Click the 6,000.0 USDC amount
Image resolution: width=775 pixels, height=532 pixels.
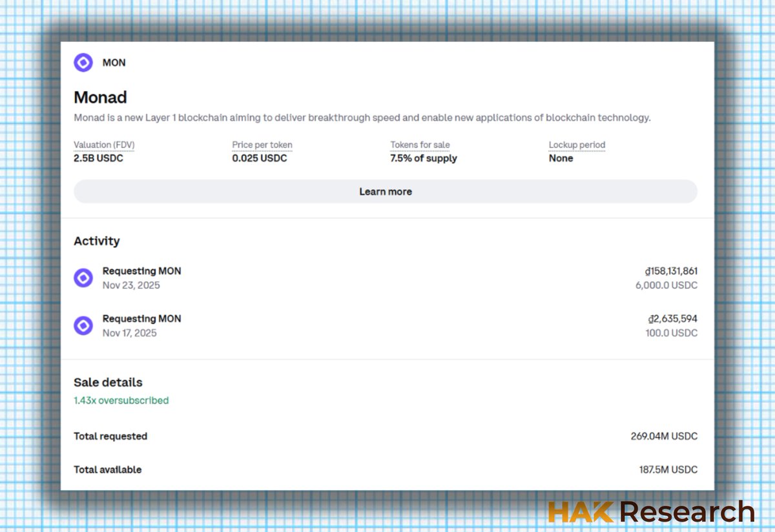666,285
